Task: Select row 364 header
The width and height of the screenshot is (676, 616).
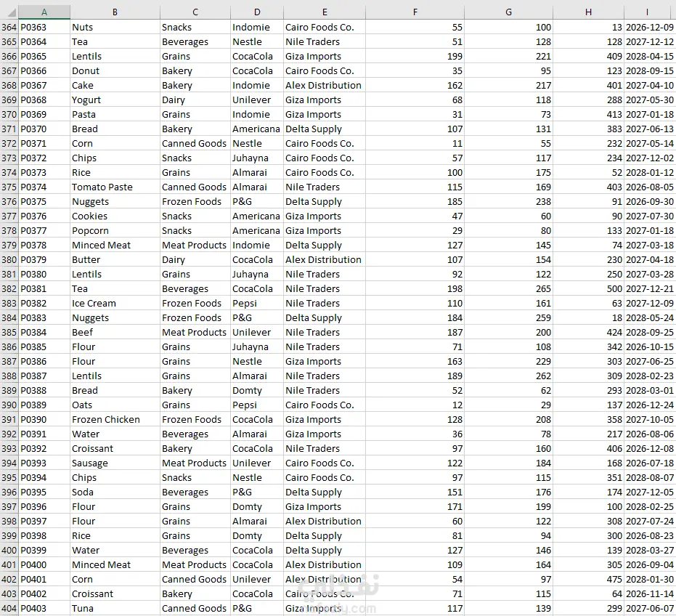Action: (9, 27)
